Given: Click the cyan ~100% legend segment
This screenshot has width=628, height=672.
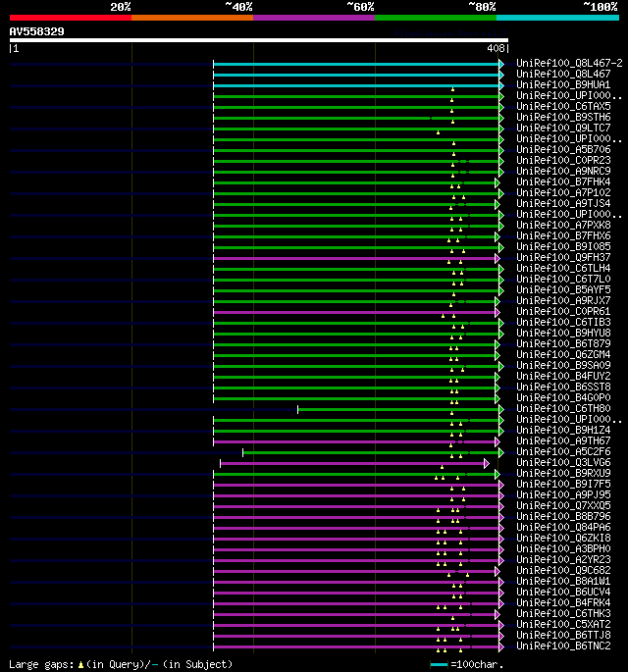Looking at the screenshot, I should pyautogui.click(x=557, y=18).
